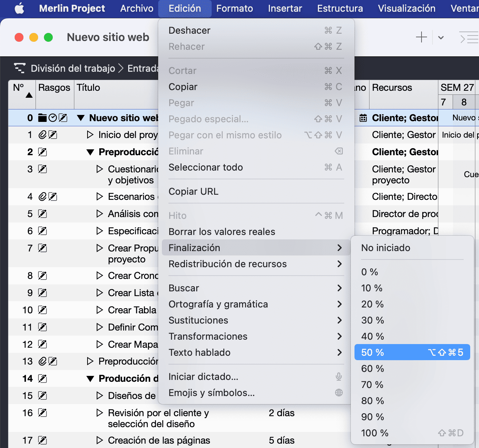Open the Apple menu

click(x=19, y=8)
